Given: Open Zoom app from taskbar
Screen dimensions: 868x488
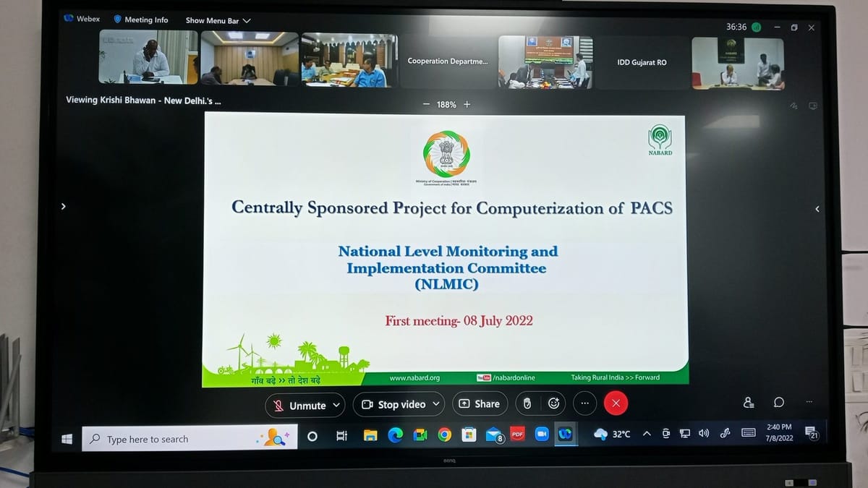Looking at the screenshot, I should click(x=541, y=434).
